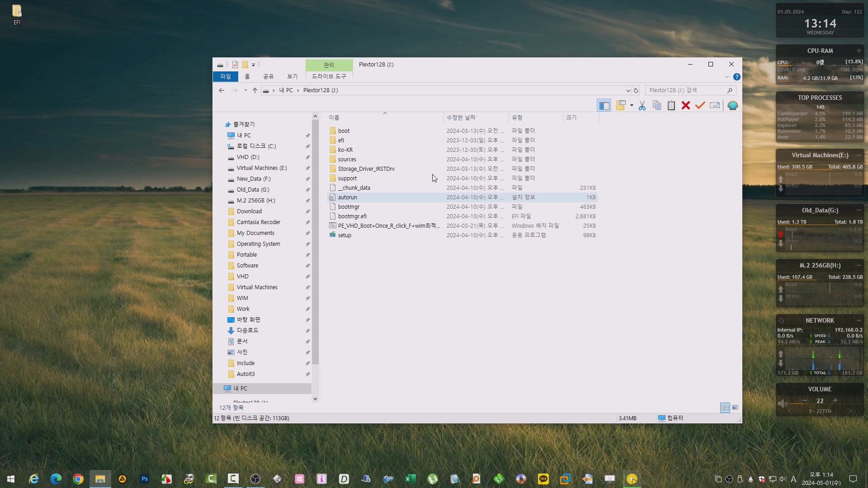Screen dimensions: 868x488
Task: Decrease volume with the minus button
Action: 805,400
